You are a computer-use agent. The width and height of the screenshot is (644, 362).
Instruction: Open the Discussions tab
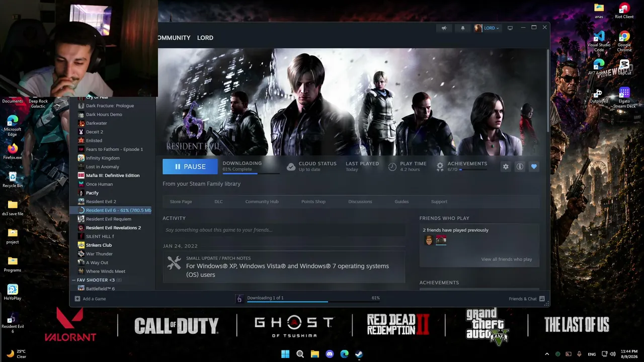coord(360,202)
